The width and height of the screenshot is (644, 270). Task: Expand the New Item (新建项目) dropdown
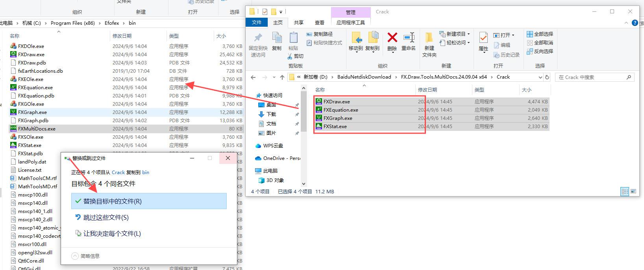click(x=455, y=34)
